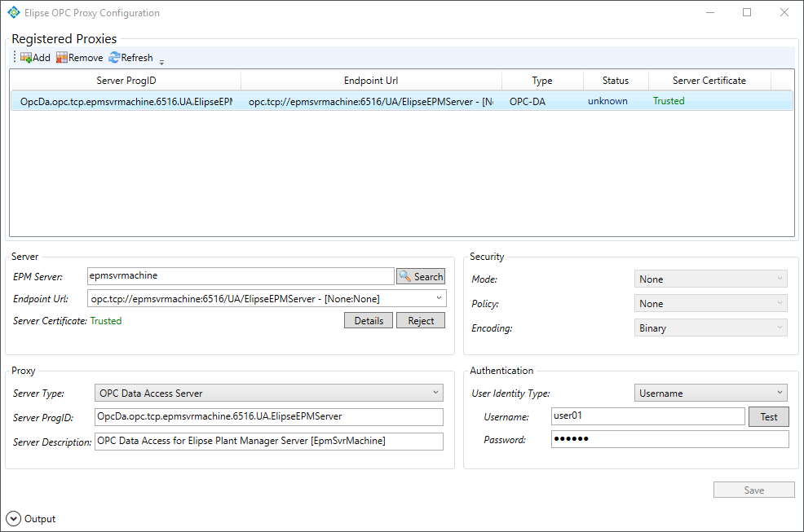Open the toolbar overflow arrow
Image resolution: width=804 pixels, height=532 pixels.
161,62
